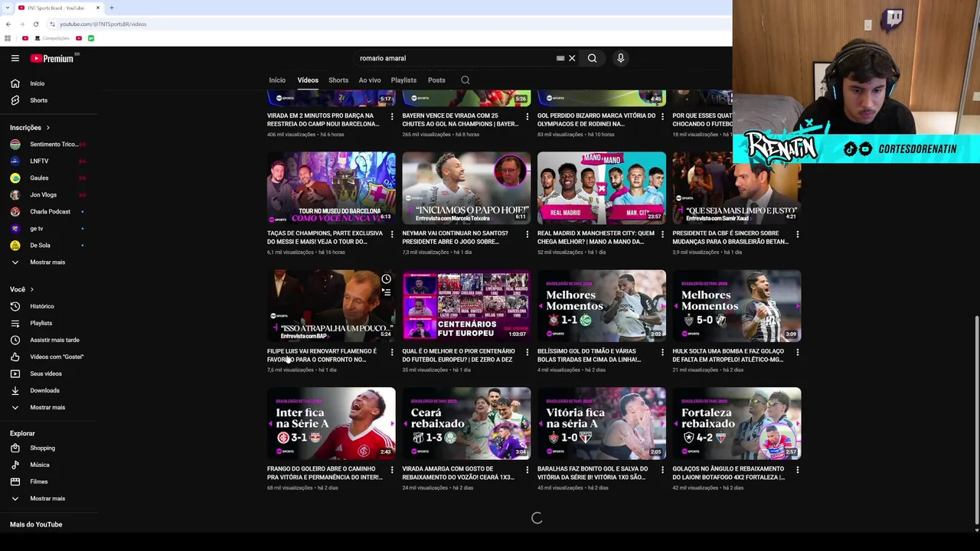Switch to channel Posts tab
This screenshot has width=980, height=551.
[436, 80]
